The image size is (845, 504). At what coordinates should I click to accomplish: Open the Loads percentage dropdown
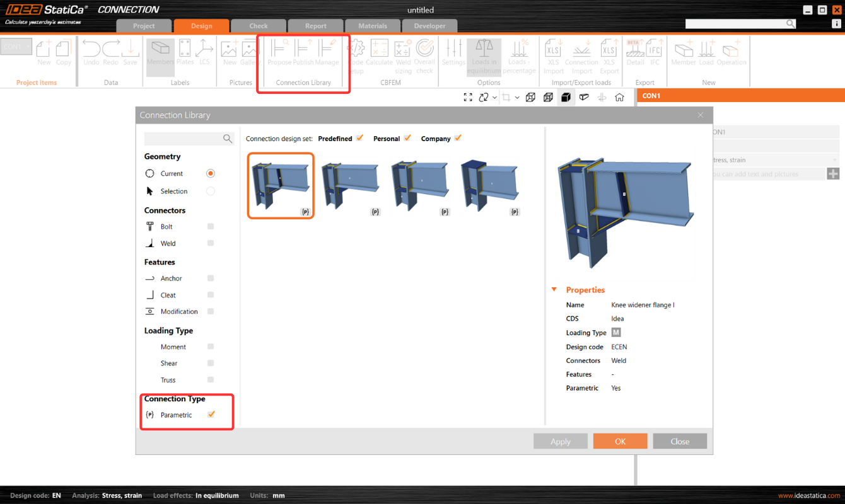click(519, 55)
